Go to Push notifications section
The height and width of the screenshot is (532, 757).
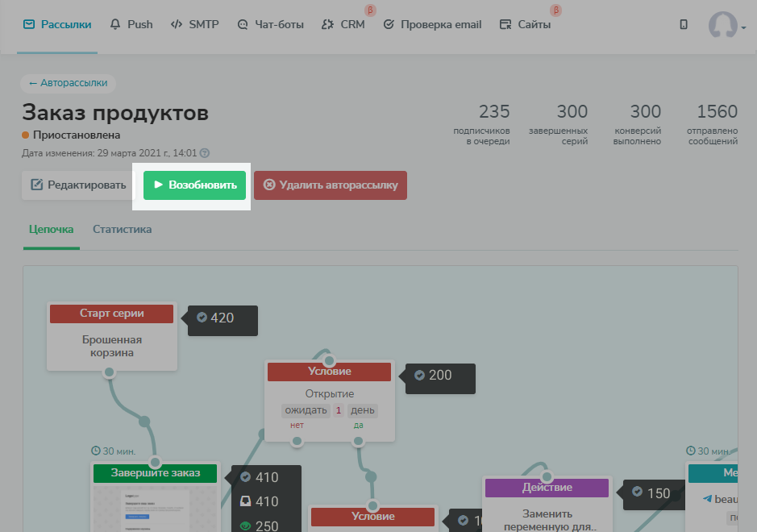(x=131, y=24)
